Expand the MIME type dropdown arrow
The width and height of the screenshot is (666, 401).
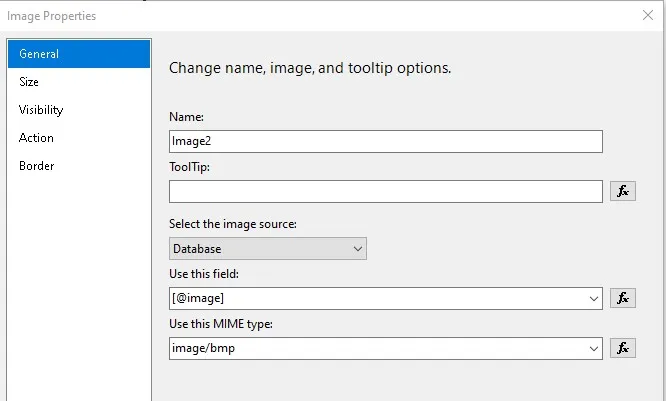[x=594, y=348]
